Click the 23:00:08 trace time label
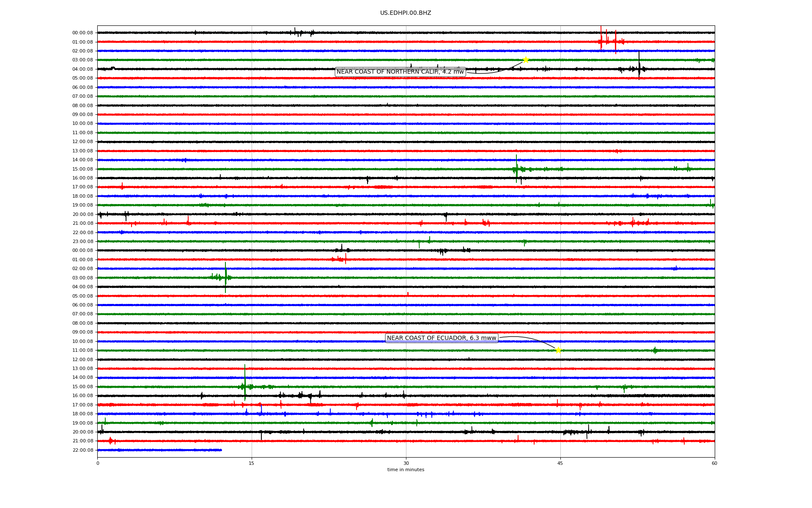This screenshot has width=812, height=508. click(83, 242)
